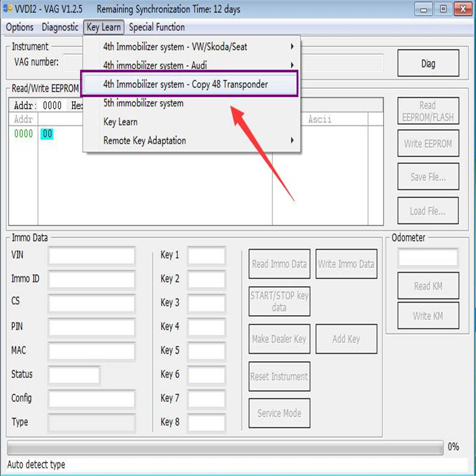Open the Special Function menu
The width and height of the screenshot is (476, 476).
pos(157,28)
